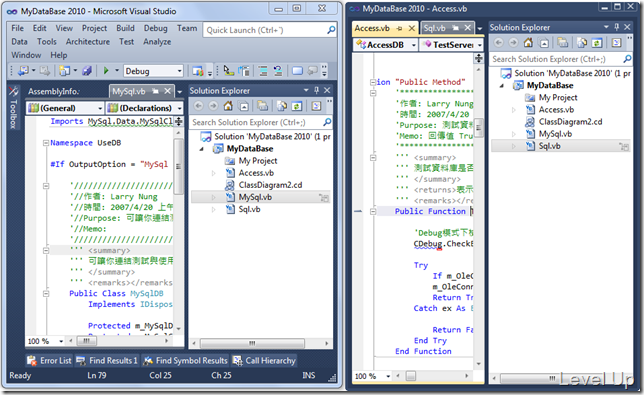Click Collapse All in left Solution Explorer
The height and width of the screenshot is (395, 644).
(244, 106)
